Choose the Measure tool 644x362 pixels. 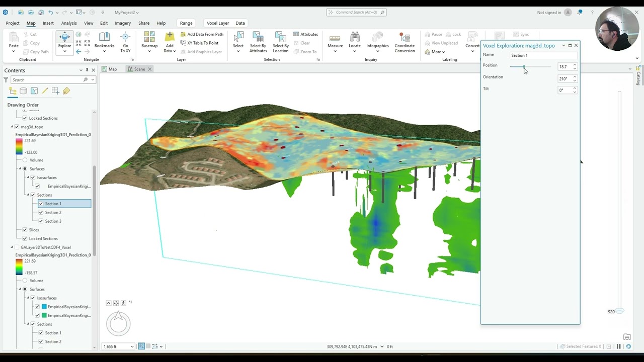coord(335,42)
